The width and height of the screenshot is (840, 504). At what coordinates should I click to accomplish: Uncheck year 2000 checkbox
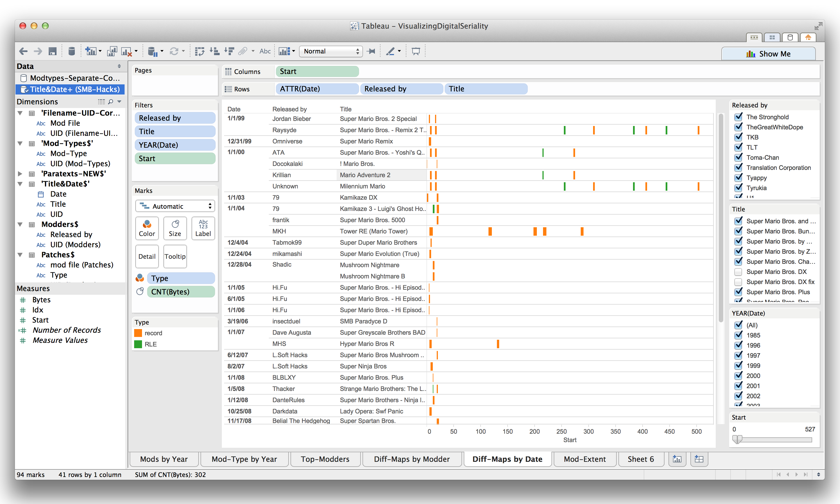coord(738,376)
